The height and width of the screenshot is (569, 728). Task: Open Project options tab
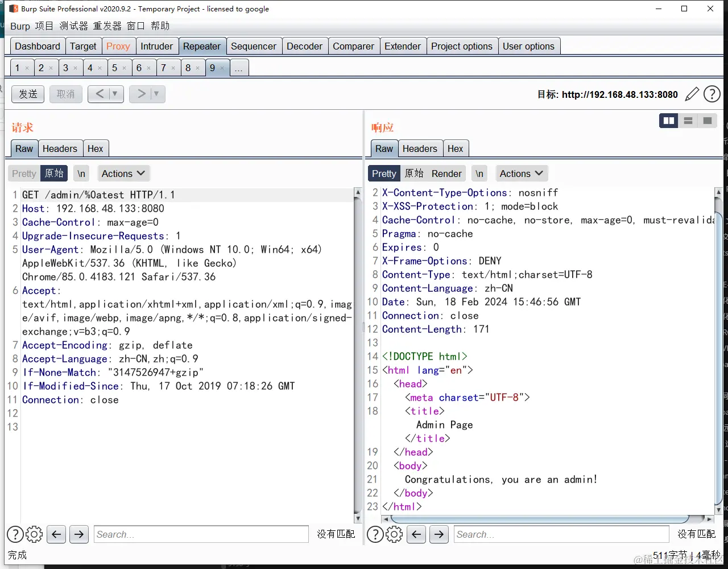click(x=462, y=46)
